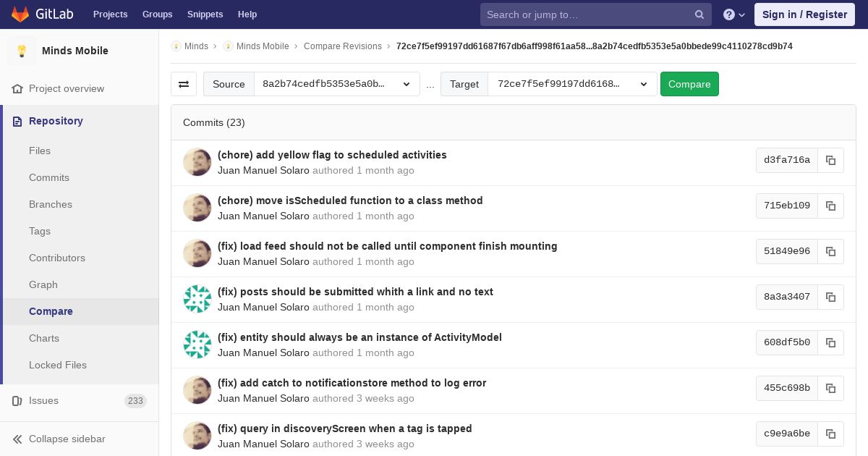Viewport: 868px width, 456px height.
Task: Open Compare under Repository
Action: (81, 311)
